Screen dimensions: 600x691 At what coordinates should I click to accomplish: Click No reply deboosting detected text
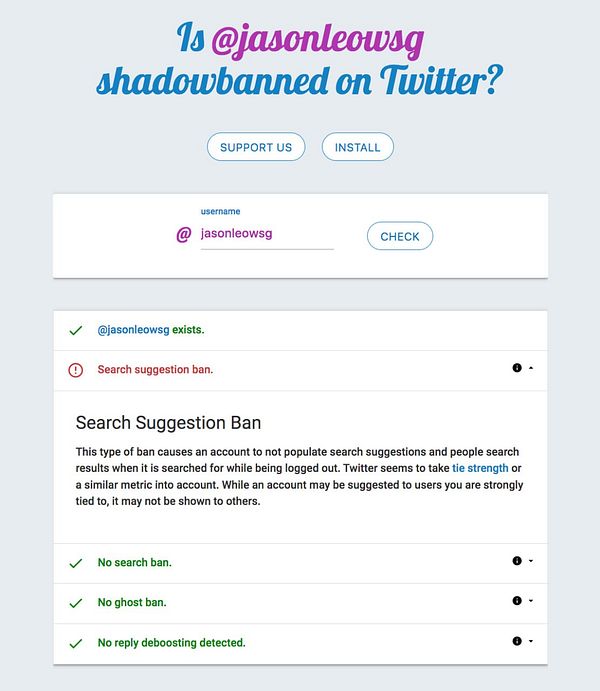[171, 643]
